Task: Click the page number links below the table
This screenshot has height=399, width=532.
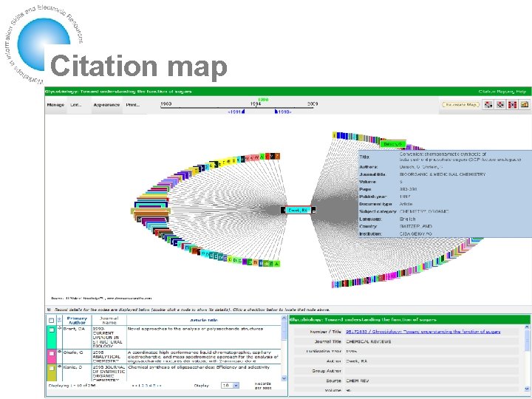Action: point(146,386)
